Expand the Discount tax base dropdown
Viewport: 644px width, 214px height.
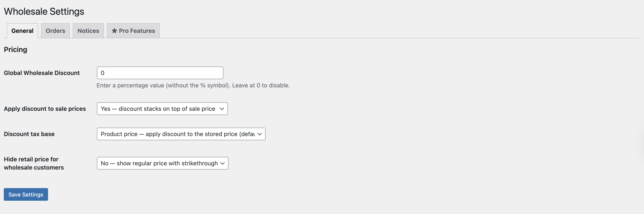point(181,134)
